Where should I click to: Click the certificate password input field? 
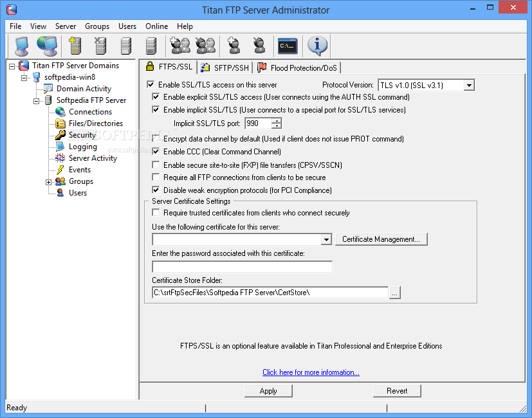(x=243, y=267)
